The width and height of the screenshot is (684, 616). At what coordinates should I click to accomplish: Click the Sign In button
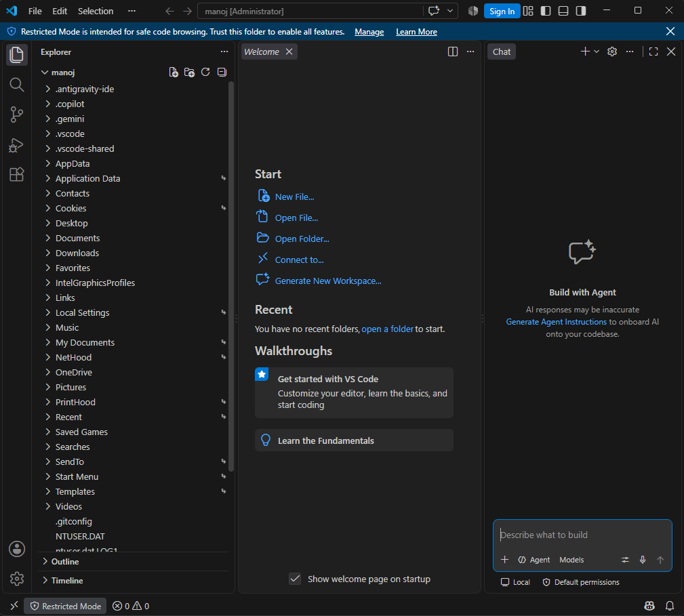502,12
